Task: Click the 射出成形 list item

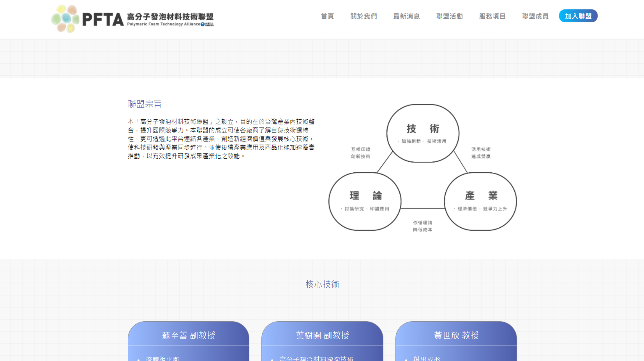Action: click(427, 358)
